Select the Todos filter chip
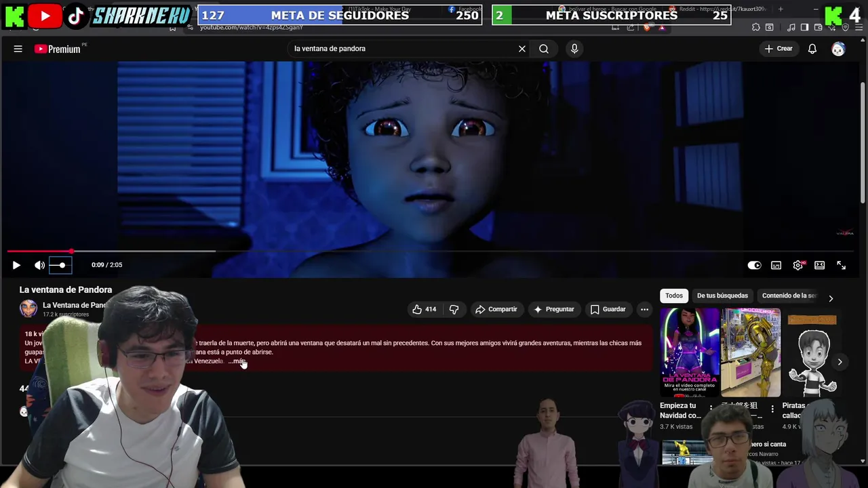Screen dimensions: 868x488 tap(674, 296)
